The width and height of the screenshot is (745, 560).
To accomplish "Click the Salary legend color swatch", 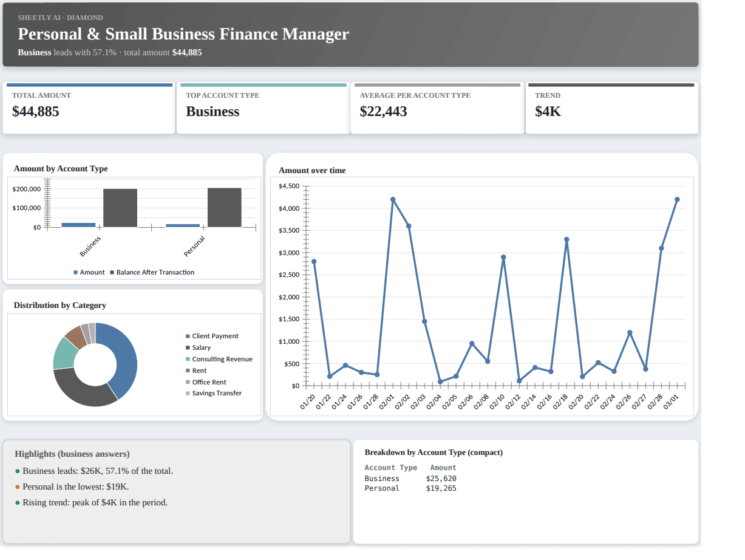I will pyautogui.click(x=188, y=347).
